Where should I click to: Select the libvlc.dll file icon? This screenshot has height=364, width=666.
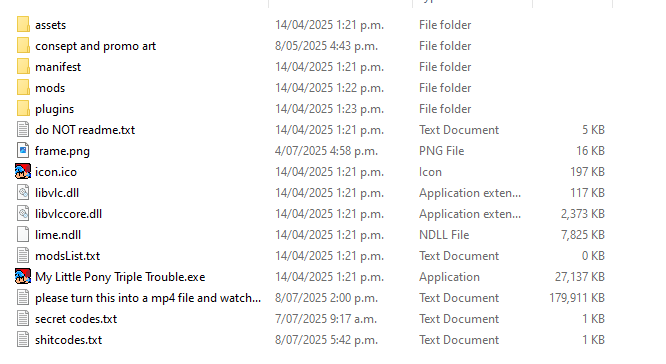coord(23,192)
